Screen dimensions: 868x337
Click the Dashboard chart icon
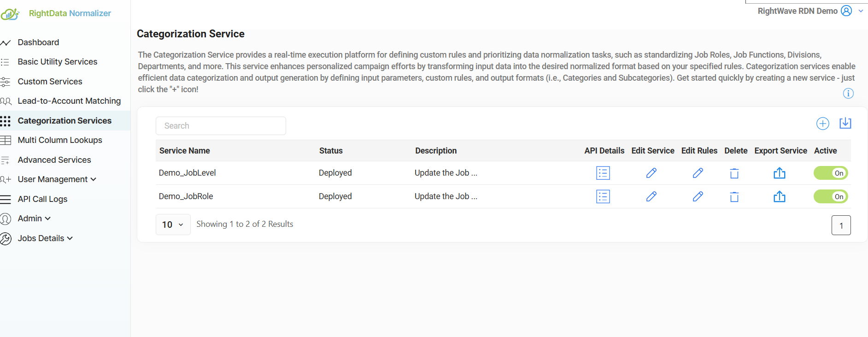6,43
